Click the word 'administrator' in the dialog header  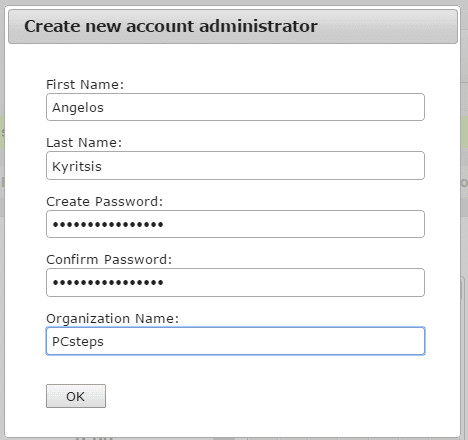pyautogui.click(x=258, y=26)
